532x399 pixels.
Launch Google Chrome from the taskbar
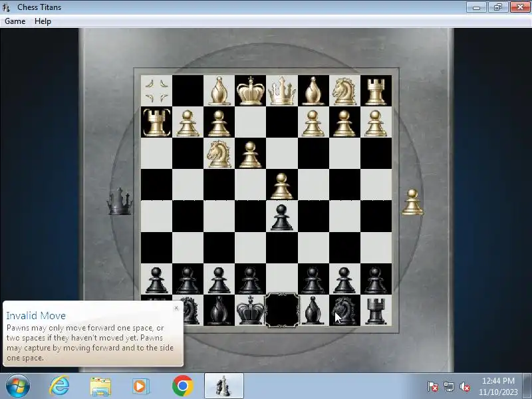pyautogui.click(x=182, y=386)
